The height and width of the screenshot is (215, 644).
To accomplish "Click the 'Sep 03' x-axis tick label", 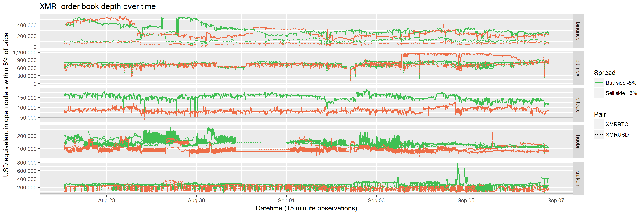I will 376,201.
